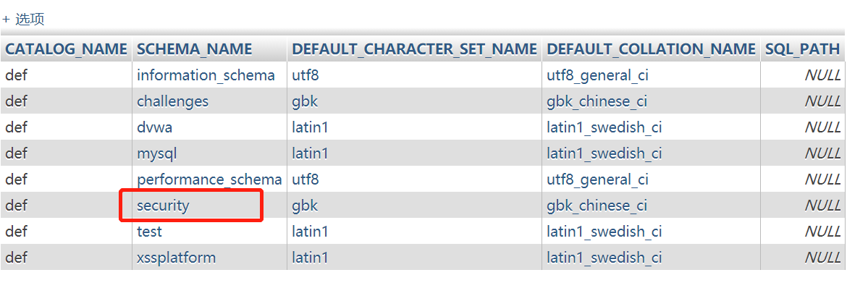Screen dimensions: 868x296
Task: Select the test schema name cell
Action: click(x=149, y=232)
